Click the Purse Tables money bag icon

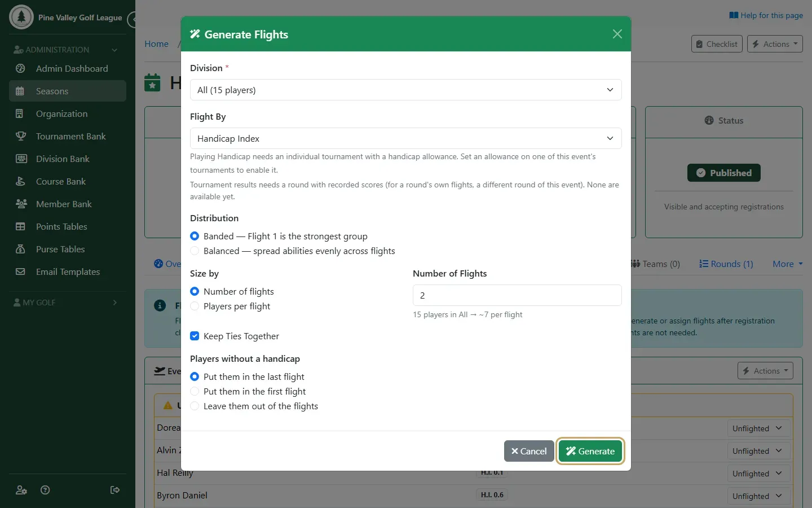coord(20,249)
